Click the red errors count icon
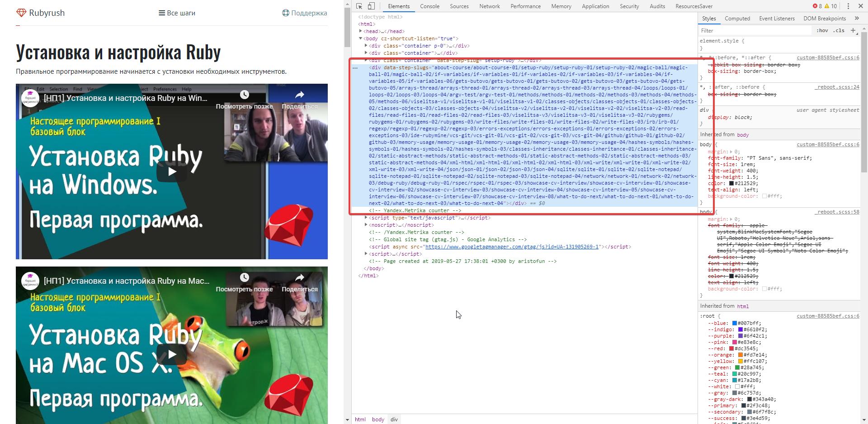The width and height of the screenshot is (868, 424). (815, 6)
